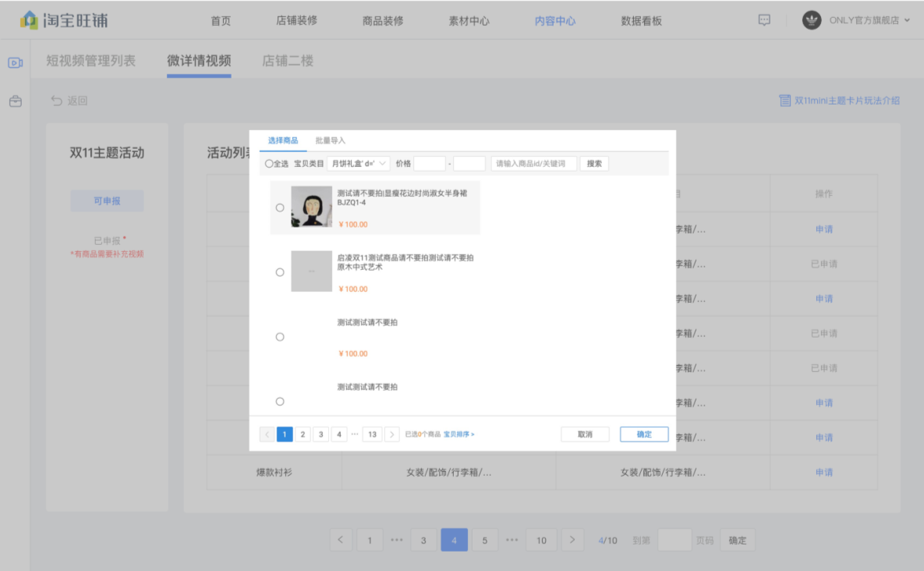Click the 搜索 search button

pos(594,164)
